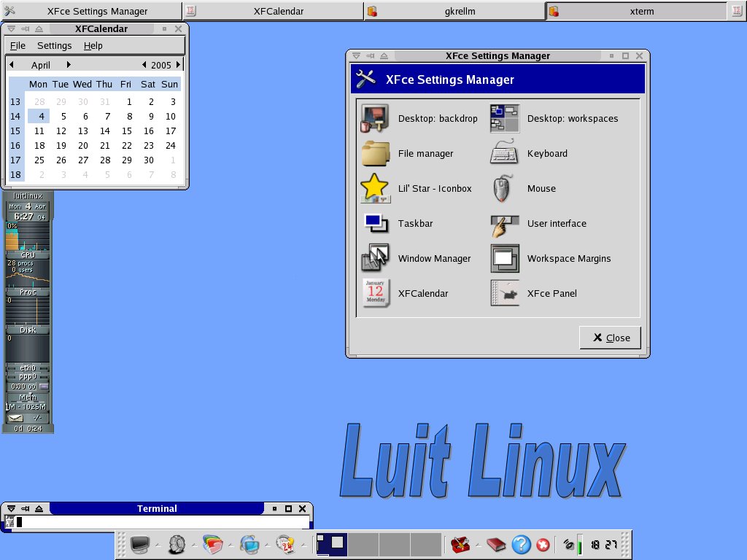Screen dimensions: 747x560
Task: Shade the Terminal window
Action: tap(39, 508)
